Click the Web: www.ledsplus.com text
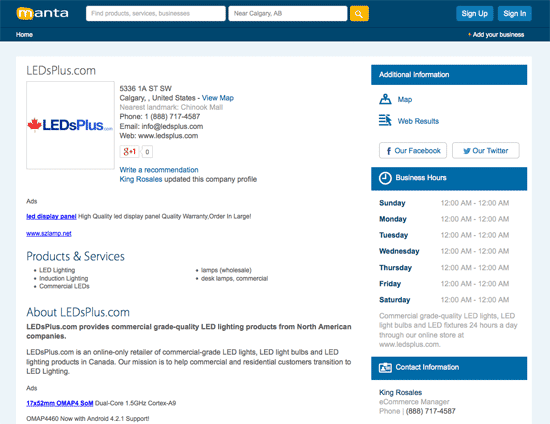550x424 pixels. coord(159,136)
